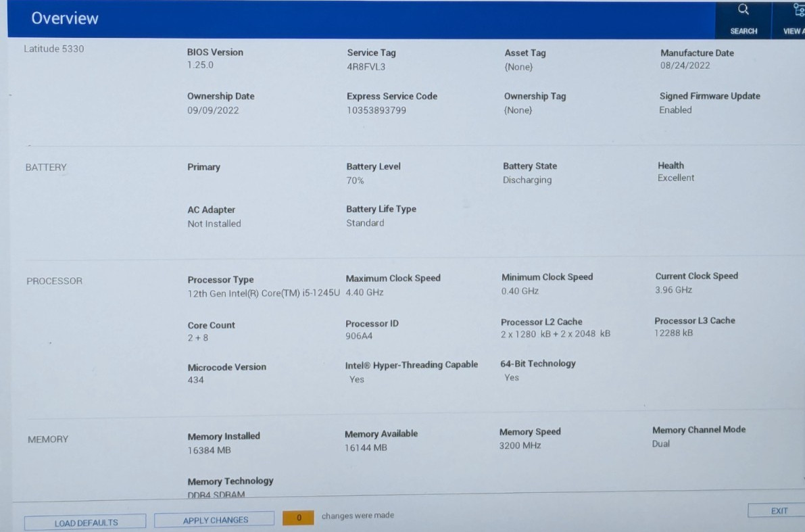Select Health value Excellent
The image size is (805, 532).
point(676,178)
